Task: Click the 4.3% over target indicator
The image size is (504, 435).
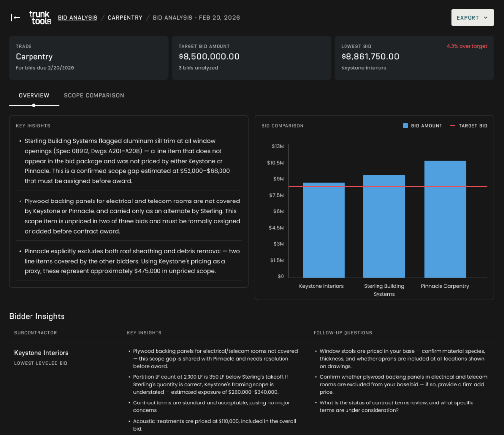Action: pos(467,46)
